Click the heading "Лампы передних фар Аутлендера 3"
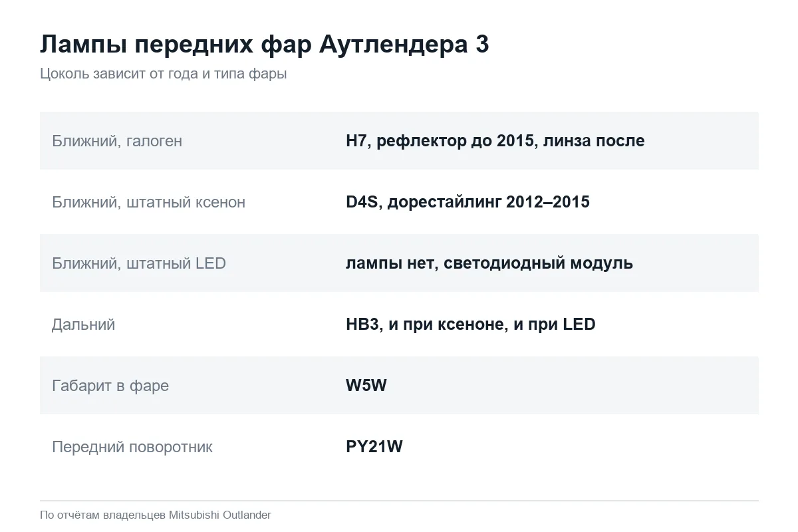 (265, 45)
